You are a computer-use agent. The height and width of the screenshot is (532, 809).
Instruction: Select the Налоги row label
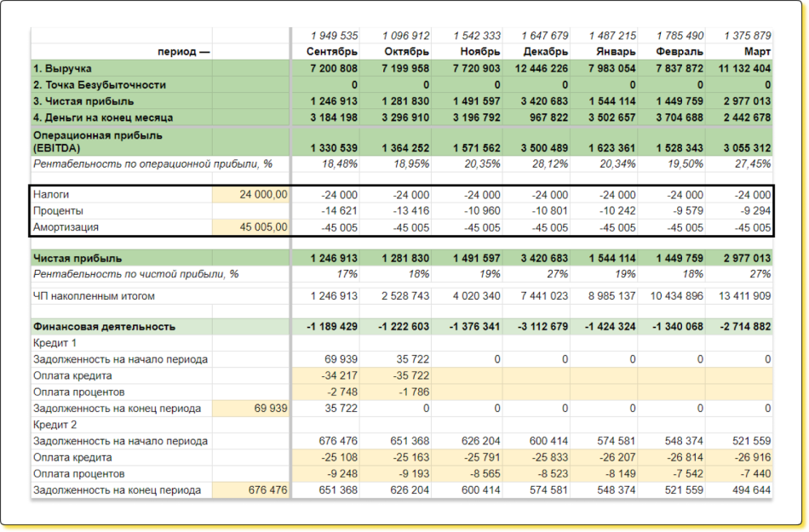click(51, 194)
